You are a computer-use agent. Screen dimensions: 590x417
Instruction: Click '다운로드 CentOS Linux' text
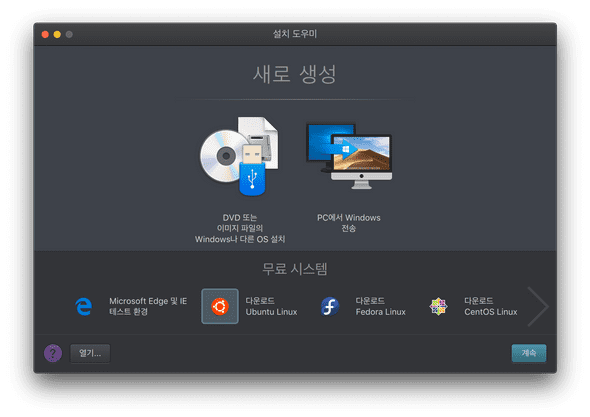click(491, 306)
